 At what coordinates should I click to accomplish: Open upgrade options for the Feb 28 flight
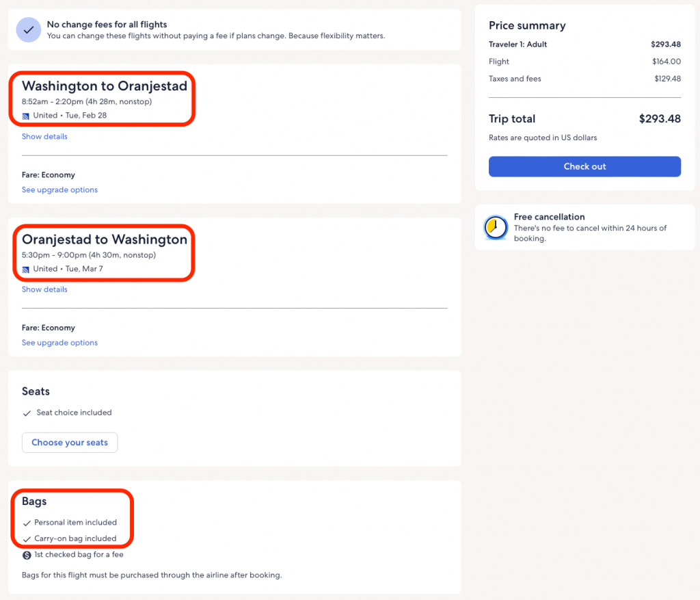[x=59, y=190]
